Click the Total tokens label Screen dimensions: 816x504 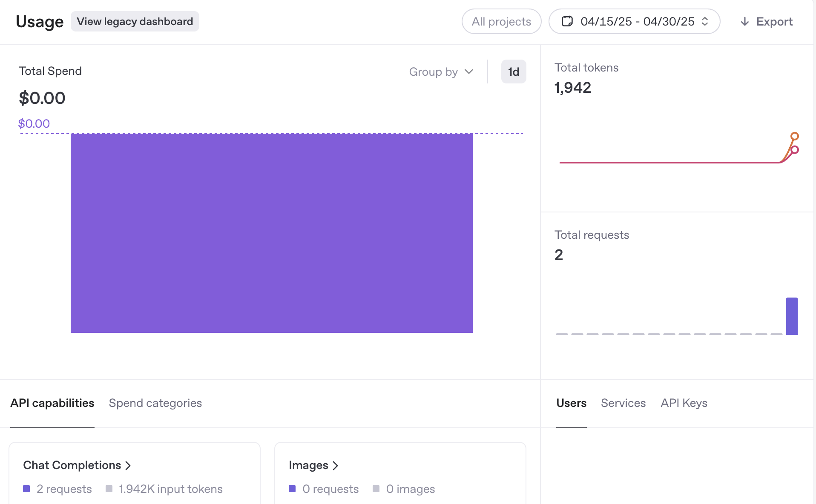click(x=586, y=68)
